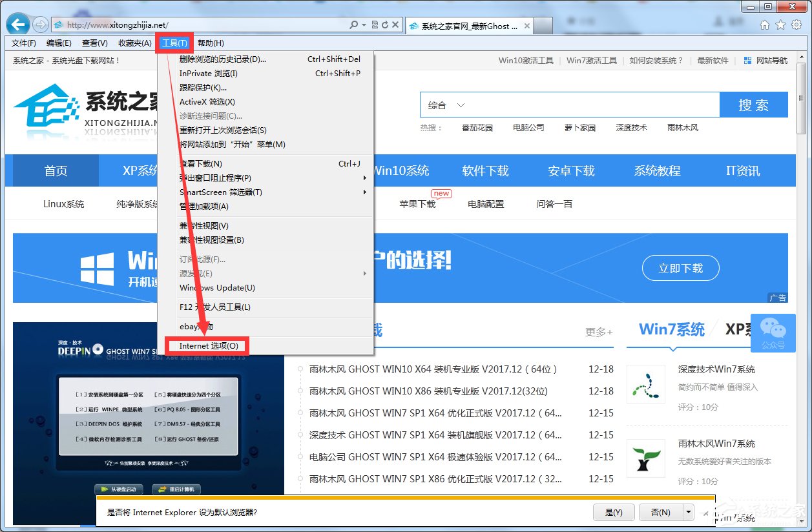
Task: Click the back navigation arrow
Action: (x=17, y=24)
